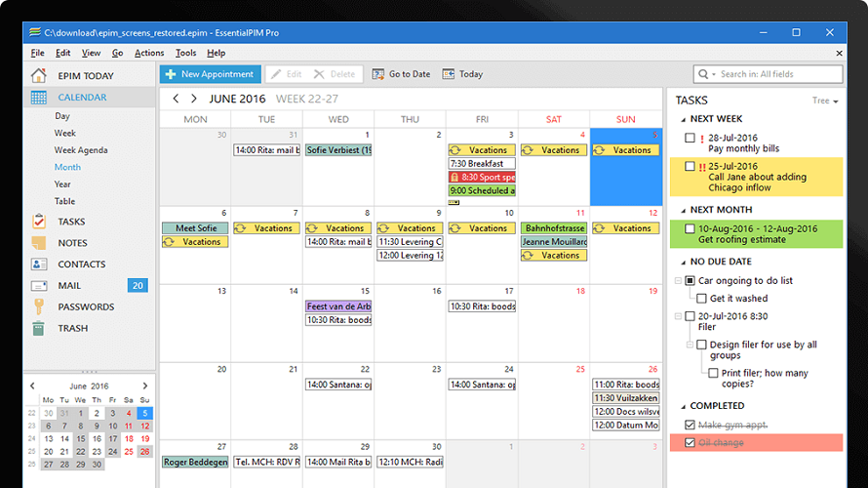
Task: Switch to Day calendar view
Action: (62, 116)
